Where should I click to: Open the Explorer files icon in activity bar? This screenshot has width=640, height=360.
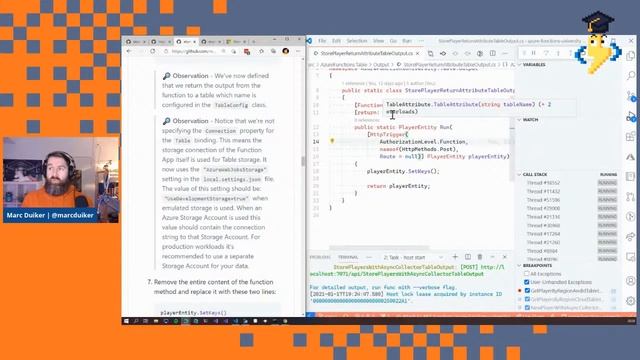point(631,56)
